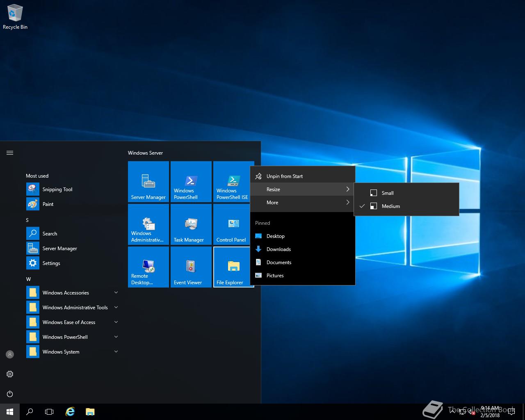Click the S letter header in app list
This screenshot has width=525, height=420.
click(x=27, y=220)
